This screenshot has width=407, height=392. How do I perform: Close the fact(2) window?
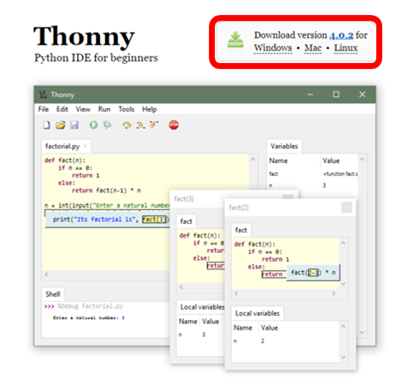click(347, 207)
